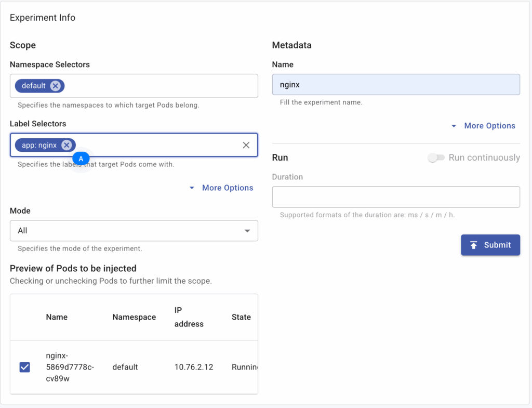The width and height of the screenshot is (532, 408).
Task: Submit the experiment
Action: point(490,245)
